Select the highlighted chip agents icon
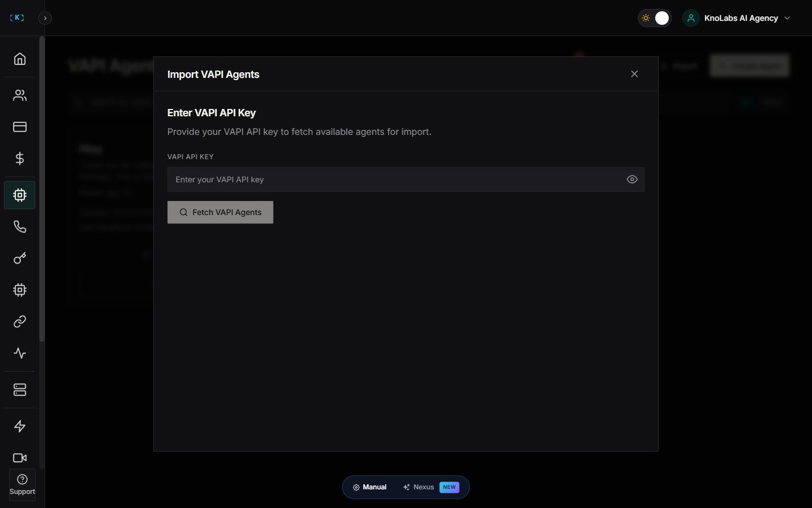Screen dimensions: 812x508 [x=20, y=195]
